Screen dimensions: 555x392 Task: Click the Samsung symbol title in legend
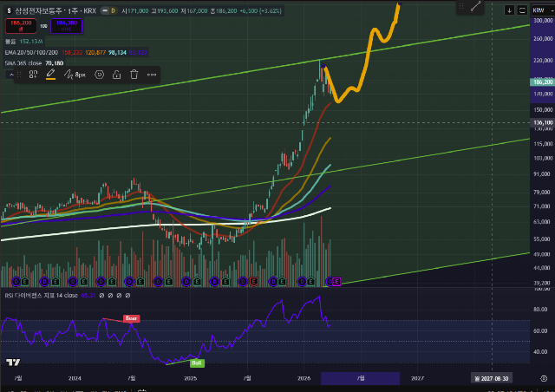[55, 11]
